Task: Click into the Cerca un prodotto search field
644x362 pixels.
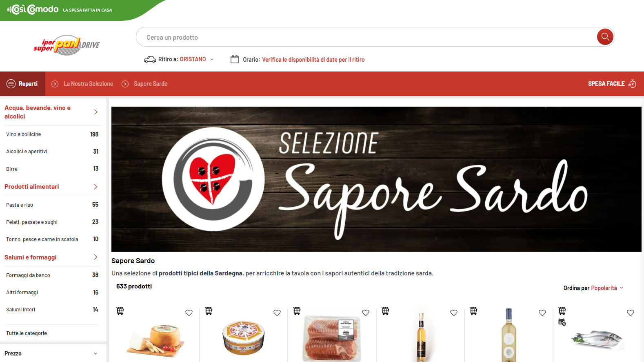Action: 367,37
